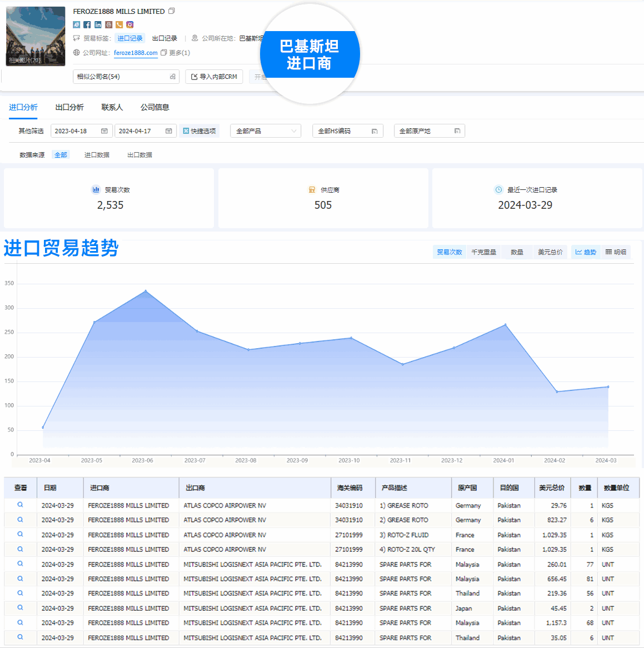Select the phone contact icon

[x=119, y=24]
